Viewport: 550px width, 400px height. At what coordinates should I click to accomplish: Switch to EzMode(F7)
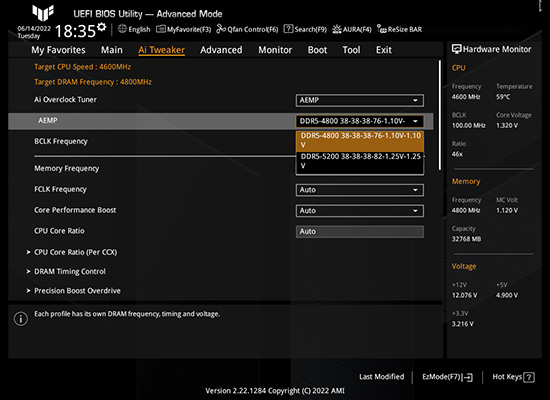[x=447, y=377]
